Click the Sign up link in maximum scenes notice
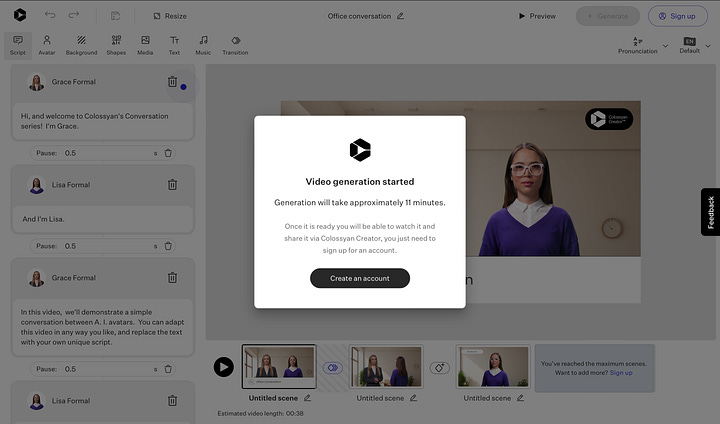 (x=621, y=373)
